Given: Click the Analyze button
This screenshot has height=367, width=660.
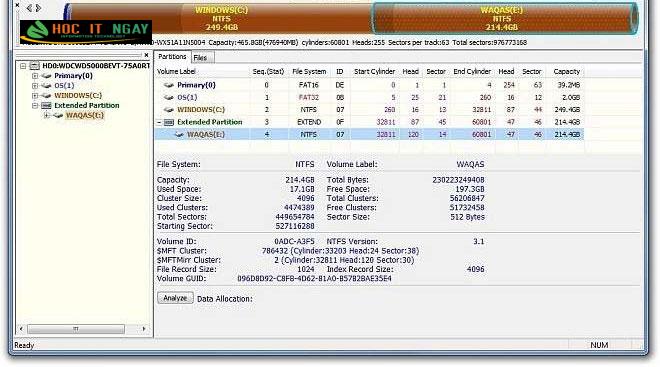Looking at the screenshot, I should click(x=175, y=298).
